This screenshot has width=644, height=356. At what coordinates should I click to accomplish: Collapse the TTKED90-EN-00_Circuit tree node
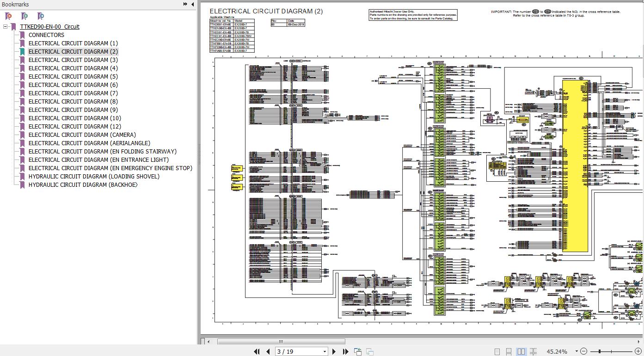(x=5, y=27)
